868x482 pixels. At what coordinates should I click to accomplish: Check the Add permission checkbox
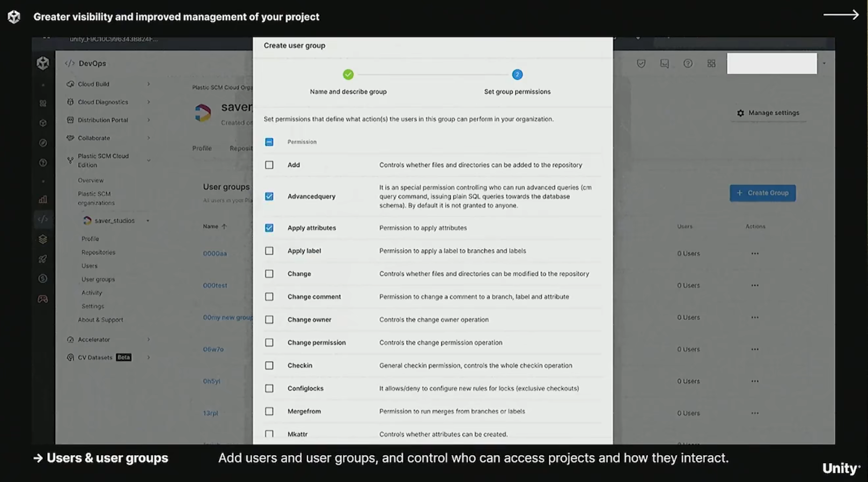click(x=269, y=165)
